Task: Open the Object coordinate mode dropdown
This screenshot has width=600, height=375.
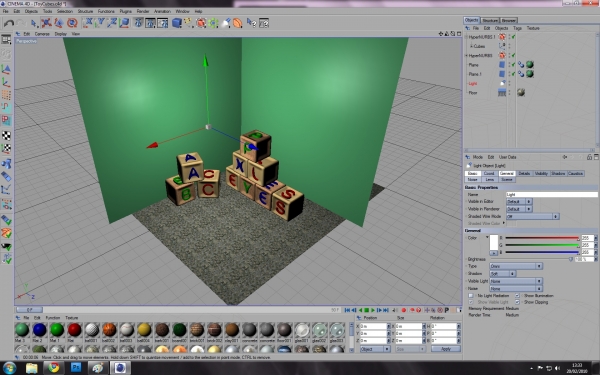Action: point(375,349)
